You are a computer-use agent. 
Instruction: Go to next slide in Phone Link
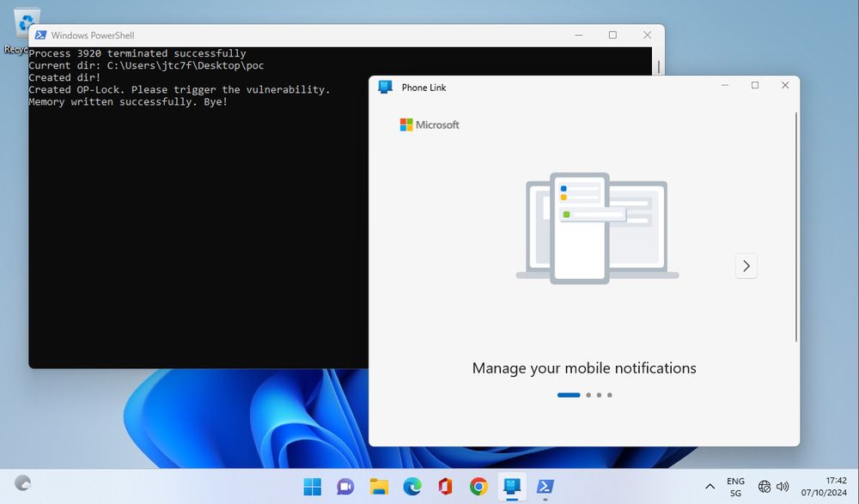coord(746,265)
